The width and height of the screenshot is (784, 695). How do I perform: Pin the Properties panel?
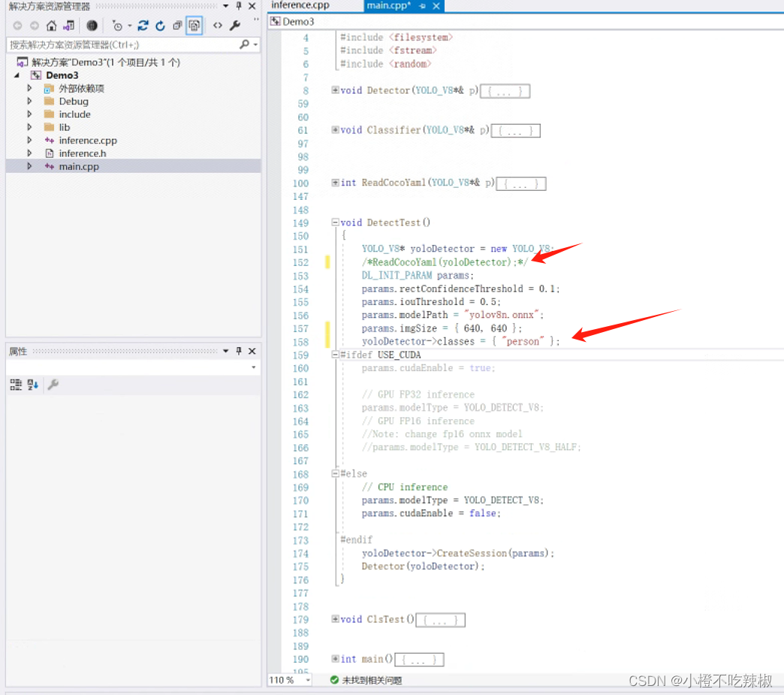[239, 351]
